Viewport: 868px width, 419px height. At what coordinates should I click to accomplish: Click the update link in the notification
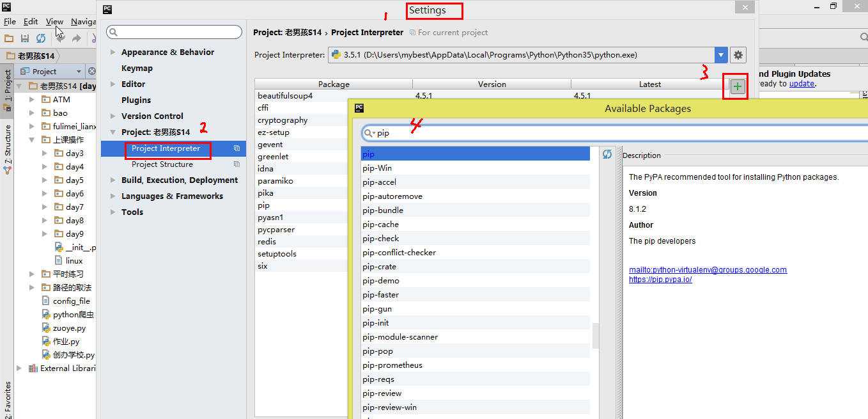coord(802,84)
